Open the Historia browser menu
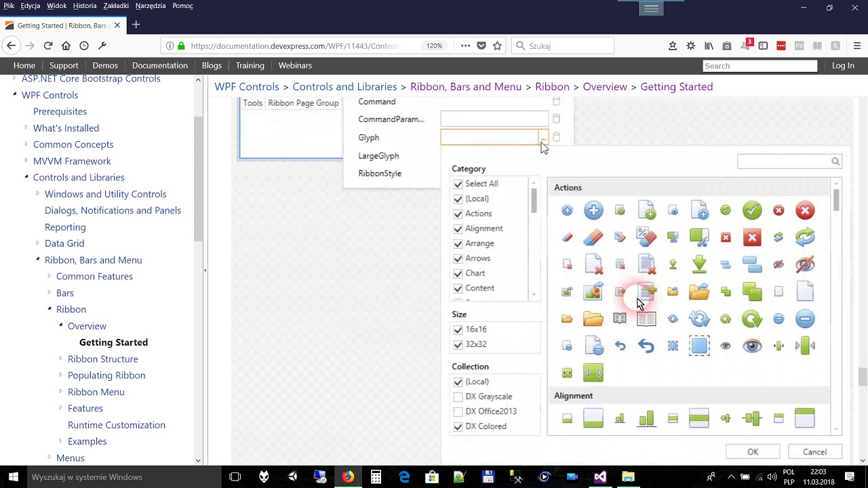Image resolution: width=868 pixels, height=488 pixels. (x=85, y=6)
